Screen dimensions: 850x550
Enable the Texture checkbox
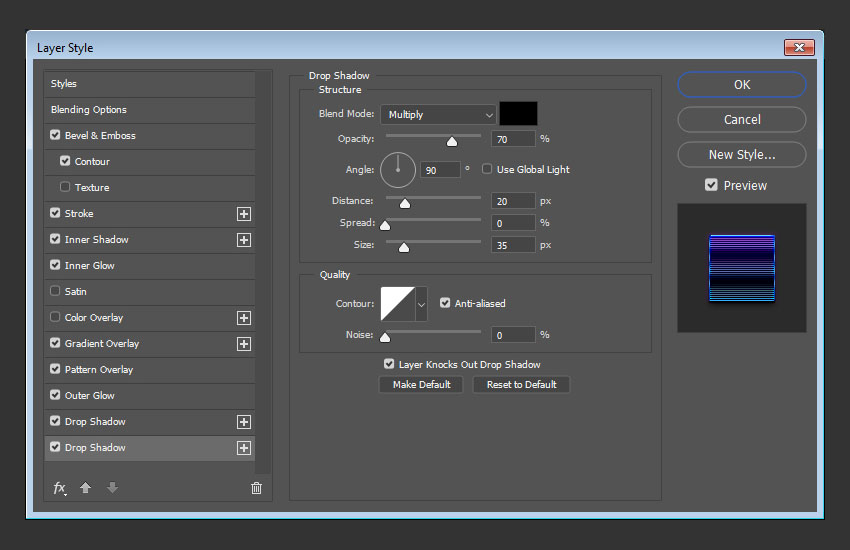[x=65, y=187]
